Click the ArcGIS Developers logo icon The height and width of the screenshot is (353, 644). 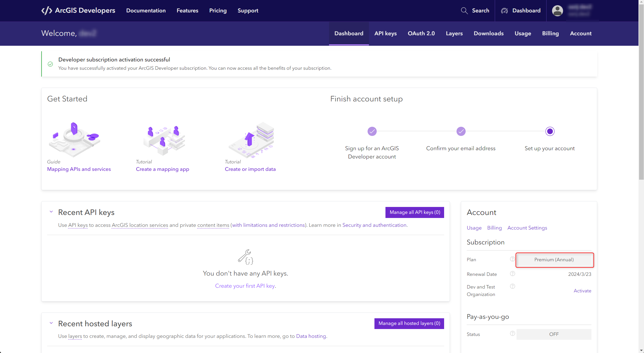[x=47, y=10]
